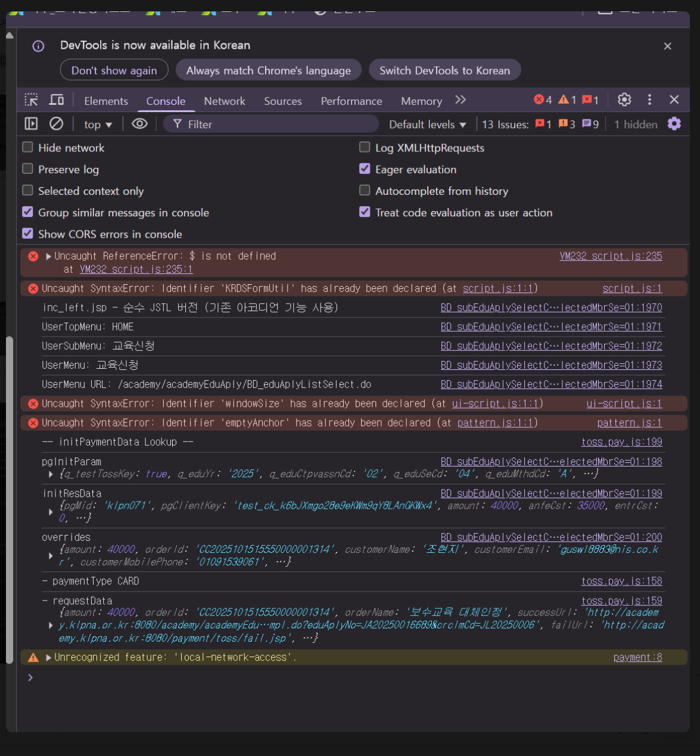The height and width of the screenshot is (756, 700).
Task: Click the page error issues count icon
Action: point(543,125)
